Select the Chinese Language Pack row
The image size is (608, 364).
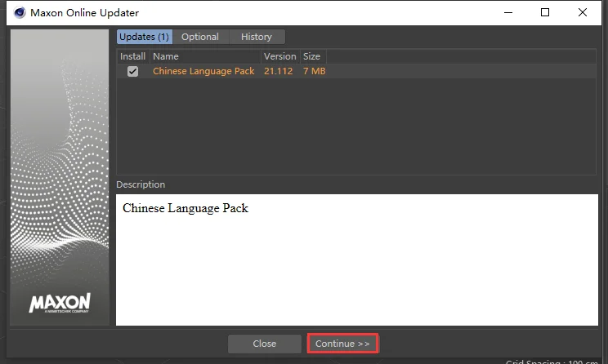(x=356, y=71)
